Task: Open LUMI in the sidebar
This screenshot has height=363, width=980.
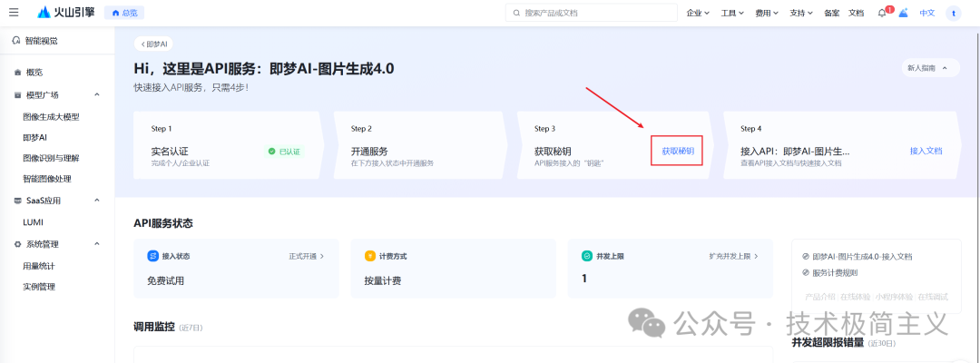Action: click(34, 222)
